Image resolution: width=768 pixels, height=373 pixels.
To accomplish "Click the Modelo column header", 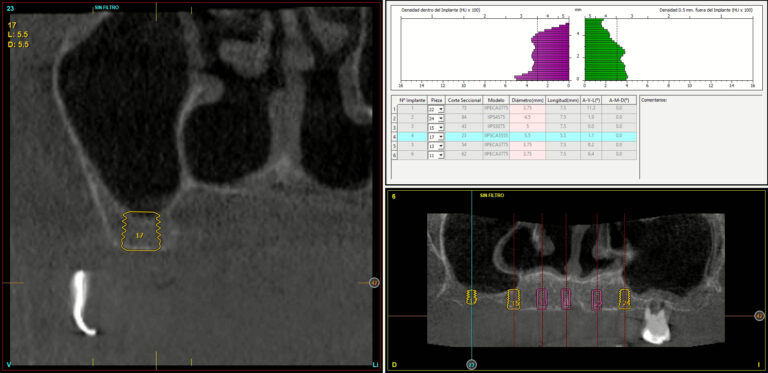I will click(496, 100).
